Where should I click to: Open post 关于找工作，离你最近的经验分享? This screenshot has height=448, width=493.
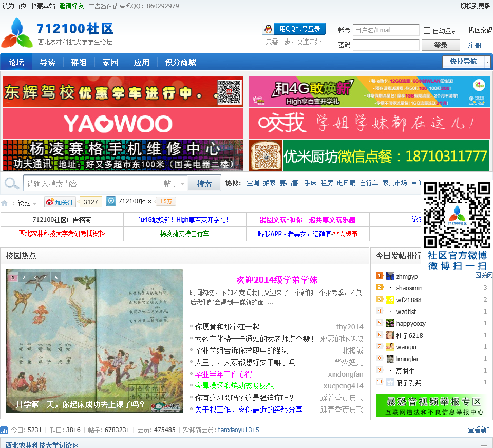coord(249,410)
